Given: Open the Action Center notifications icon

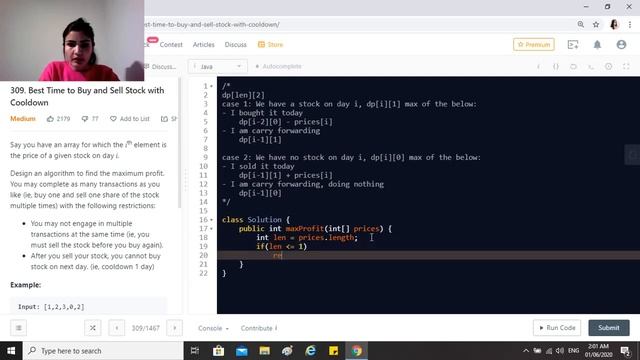Looking at the screenshot, I should pos(625,351).
